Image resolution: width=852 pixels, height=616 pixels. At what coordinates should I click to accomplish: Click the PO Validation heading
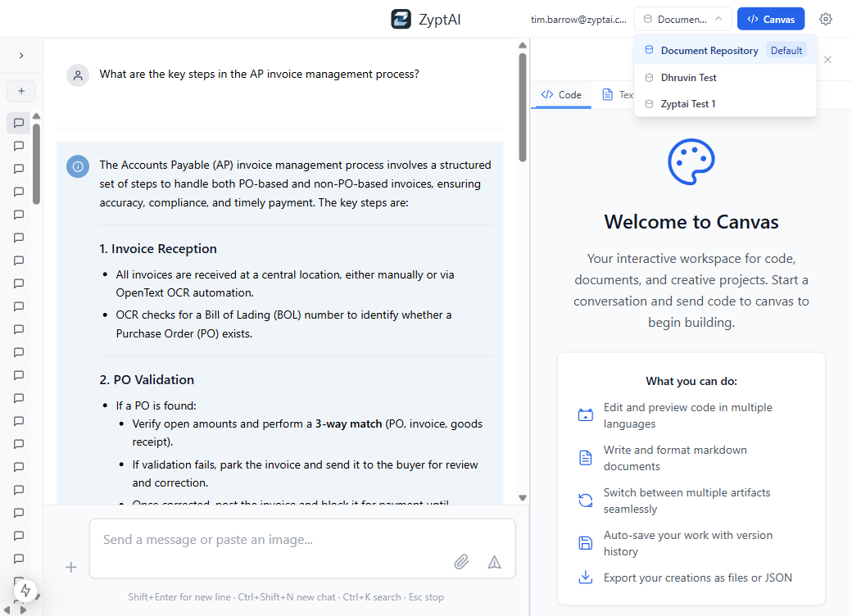click(x=147, y=380)
